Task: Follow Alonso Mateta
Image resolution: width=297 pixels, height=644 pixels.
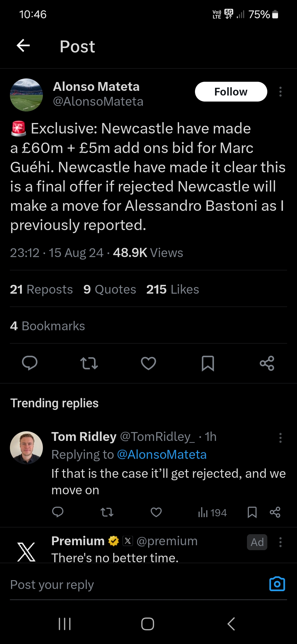Action: coord(231,92)
